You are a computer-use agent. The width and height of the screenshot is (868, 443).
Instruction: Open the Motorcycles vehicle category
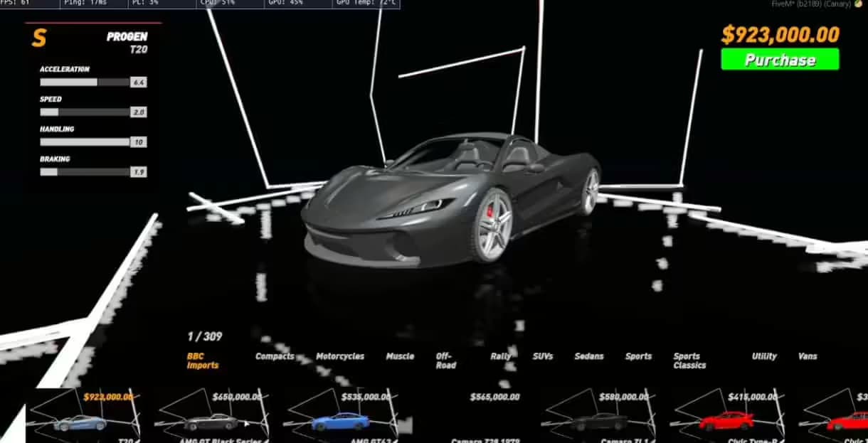(340, 356)
